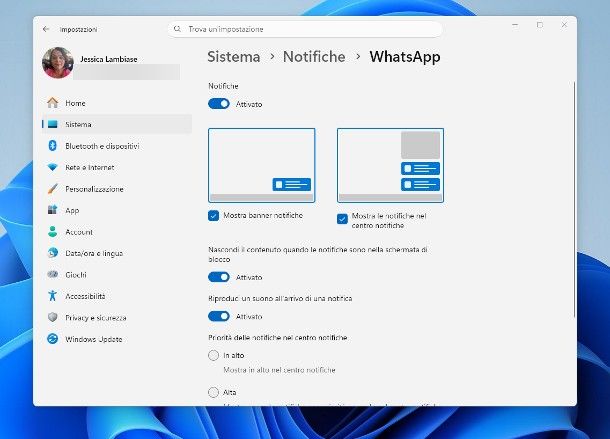Screen dimensions: 610x439
Task: Select the In alto priority radio button
Action: pos(213,355)
